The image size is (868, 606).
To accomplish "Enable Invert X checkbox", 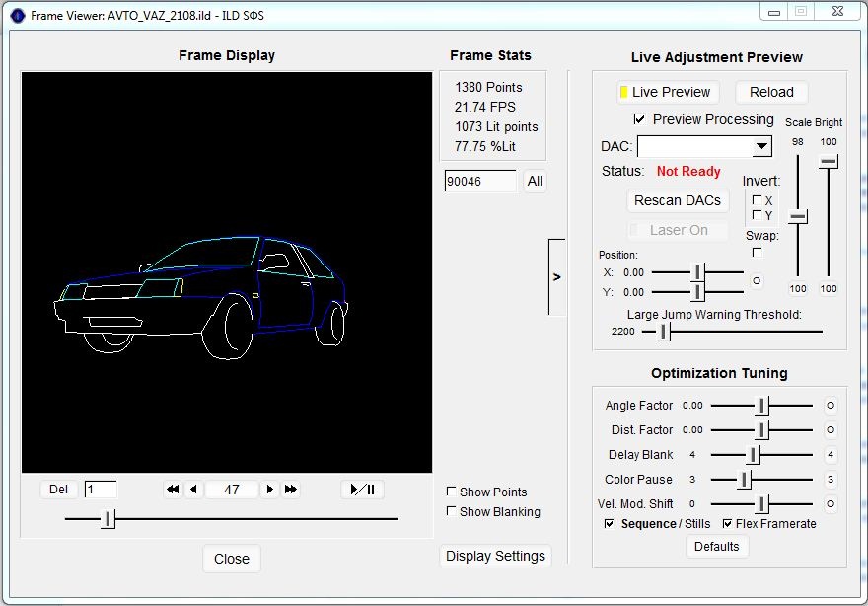I will click(x=757, y=200).
